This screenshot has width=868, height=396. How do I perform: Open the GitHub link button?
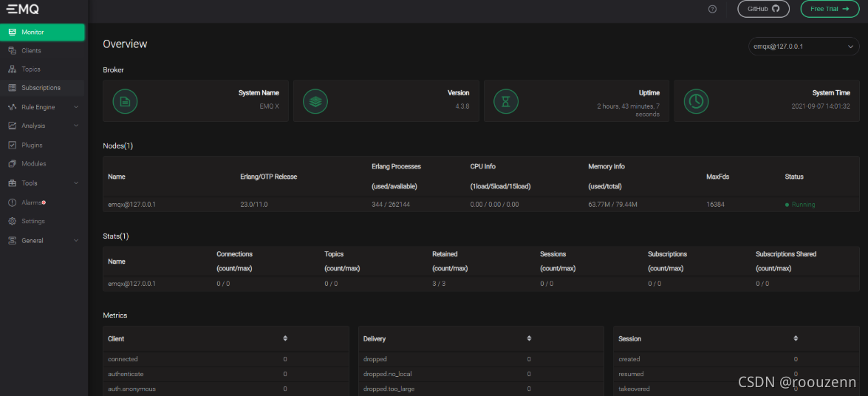click(x=763, y=9)
